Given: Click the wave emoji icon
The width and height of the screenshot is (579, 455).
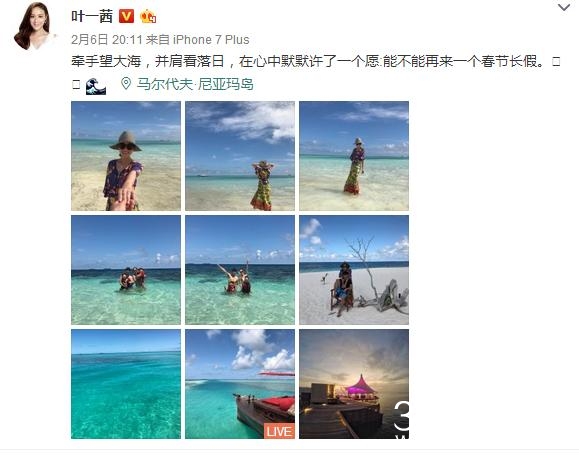Looking at the screenshot, I should click(96, 86).
